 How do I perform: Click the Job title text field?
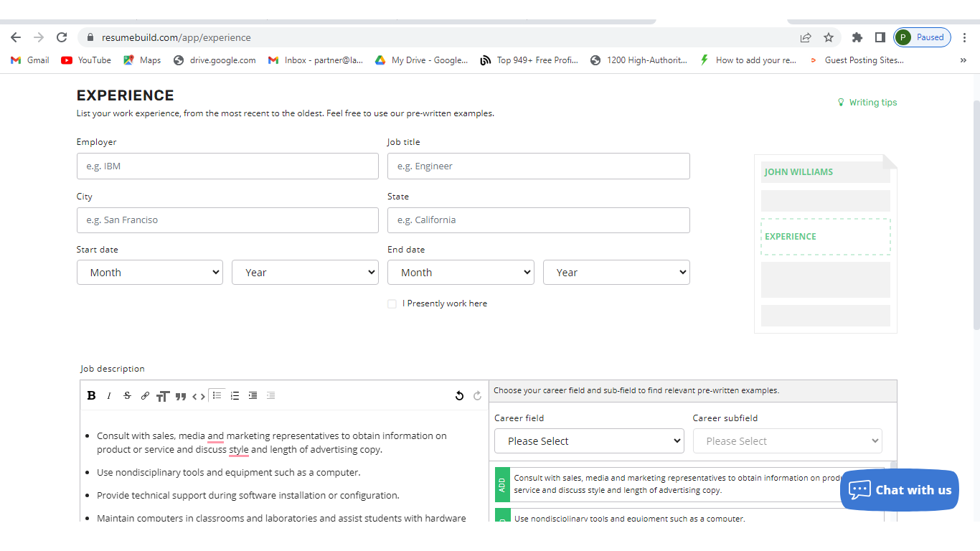point(538,166)
